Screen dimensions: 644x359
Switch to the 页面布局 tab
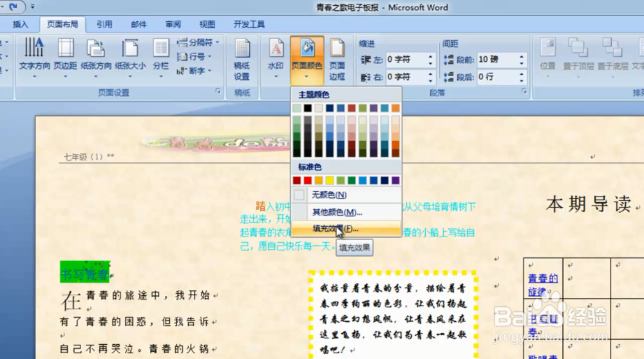tap(62, 24)
